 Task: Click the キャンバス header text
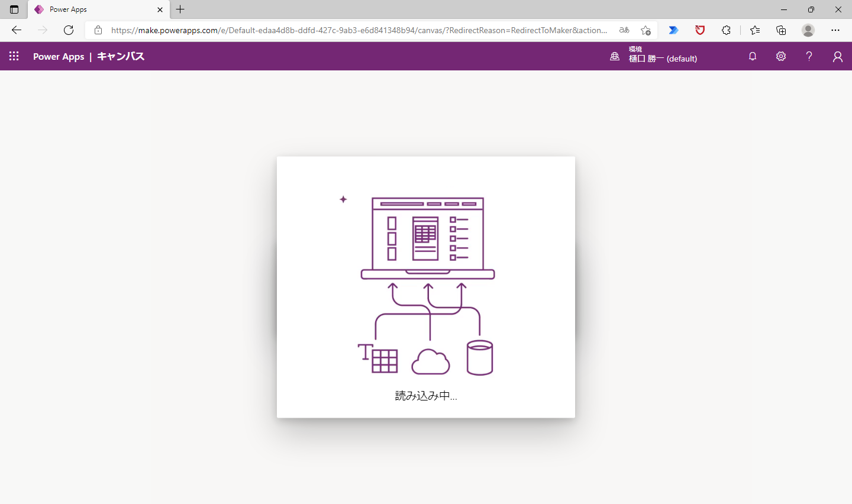coord(121,56)
